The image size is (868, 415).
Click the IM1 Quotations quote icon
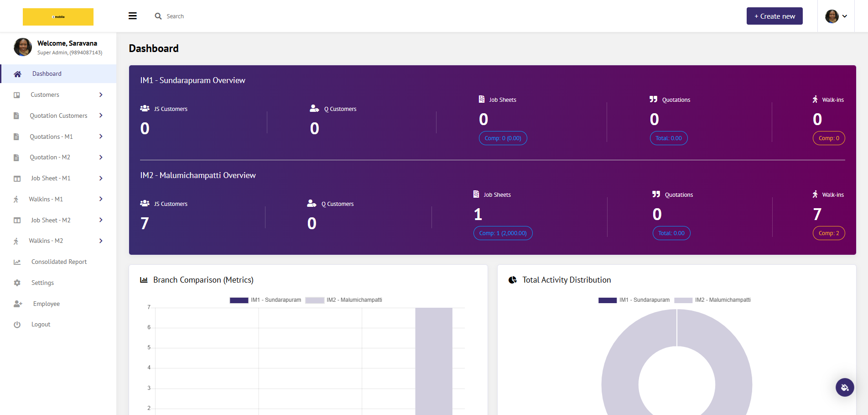coord(654,99)
